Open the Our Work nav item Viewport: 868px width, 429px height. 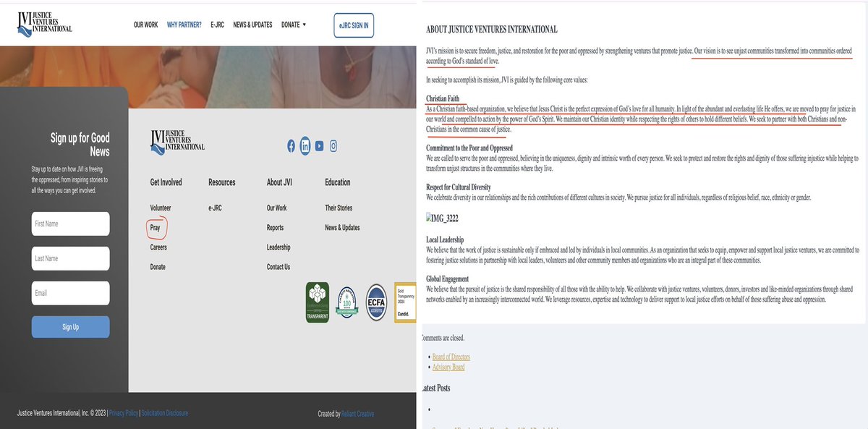(145, 25)
